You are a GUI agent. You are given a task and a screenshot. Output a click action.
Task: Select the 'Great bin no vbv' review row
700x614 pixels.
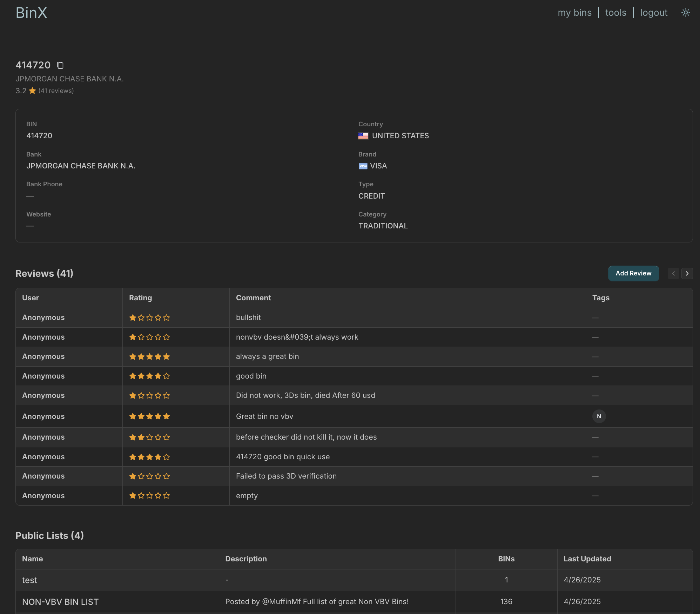click(x=264, y=416)
